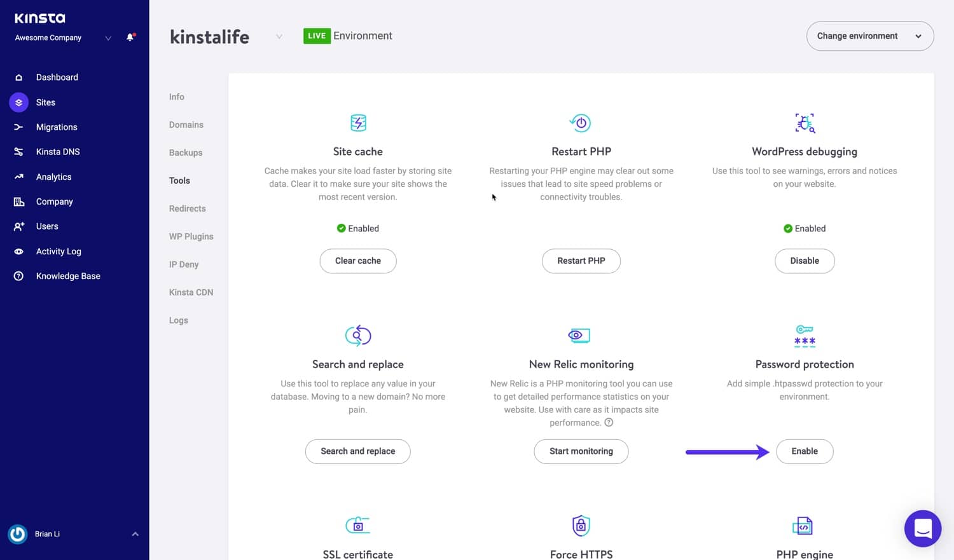Click the Analytics chart icon

[x=18, y=177]
